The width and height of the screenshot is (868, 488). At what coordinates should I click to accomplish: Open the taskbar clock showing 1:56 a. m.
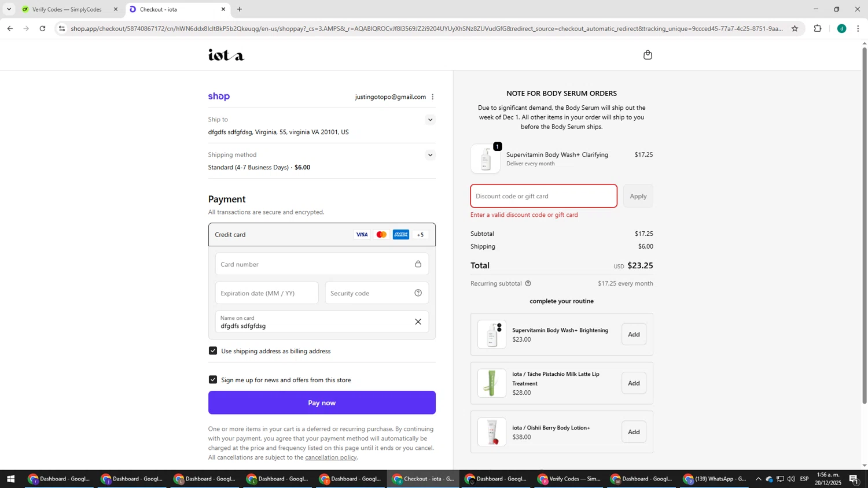pos(828,479)
